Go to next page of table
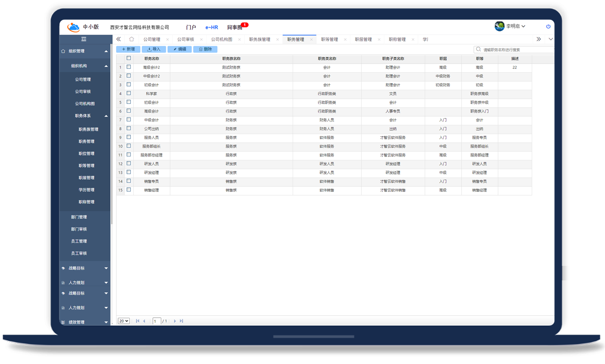This screenshot has width=605, height=364. click(x=175, y=321)
